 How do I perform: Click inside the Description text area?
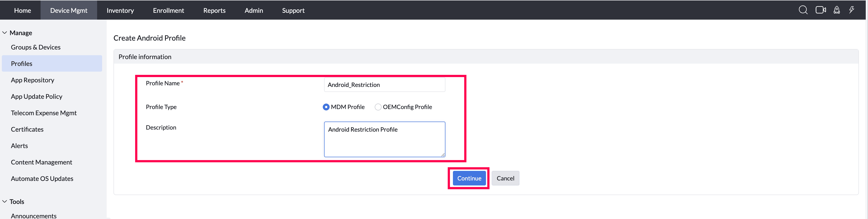pyautogui.click(x=384, y=139)
